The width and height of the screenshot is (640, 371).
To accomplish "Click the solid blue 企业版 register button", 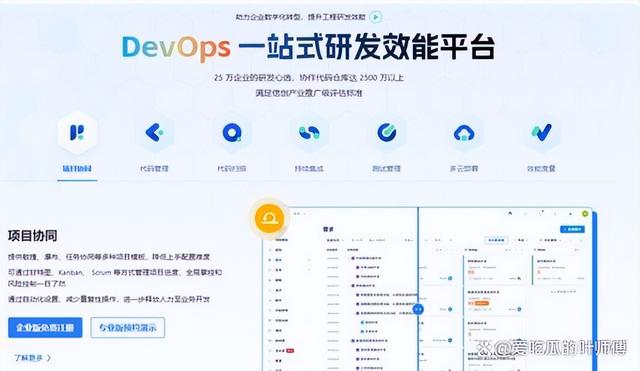I will (45, 327).
